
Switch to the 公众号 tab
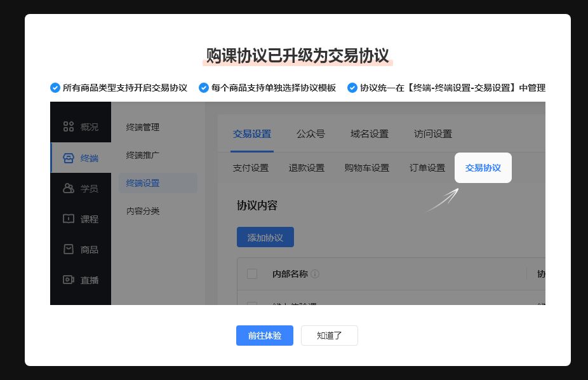click(311, 134)
